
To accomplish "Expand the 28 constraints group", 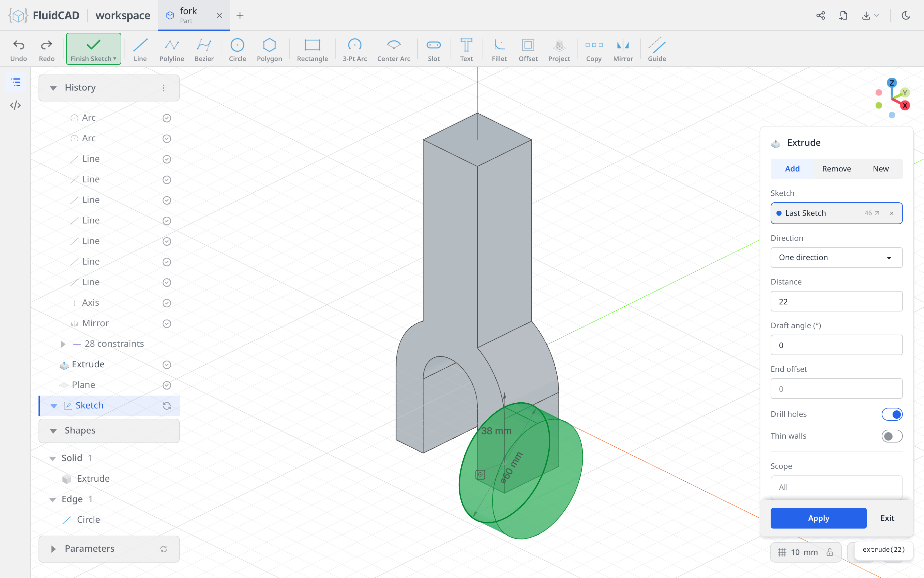I will [64, 344].
